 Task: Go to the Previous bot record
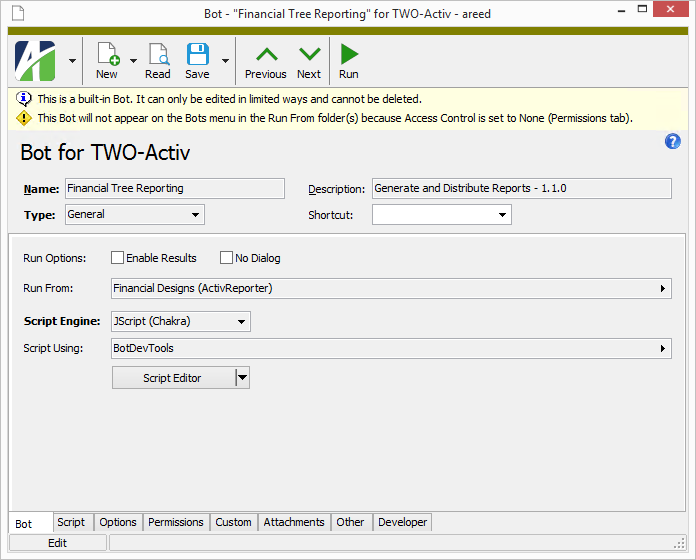tap(266, 62)
